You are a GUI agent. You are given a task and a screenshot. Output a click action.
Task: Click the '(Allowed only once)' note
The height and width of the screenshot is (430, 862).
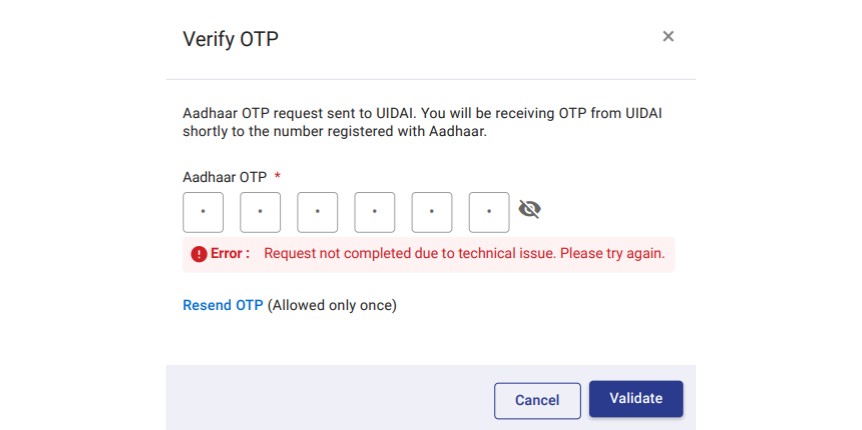coord(332,305)
